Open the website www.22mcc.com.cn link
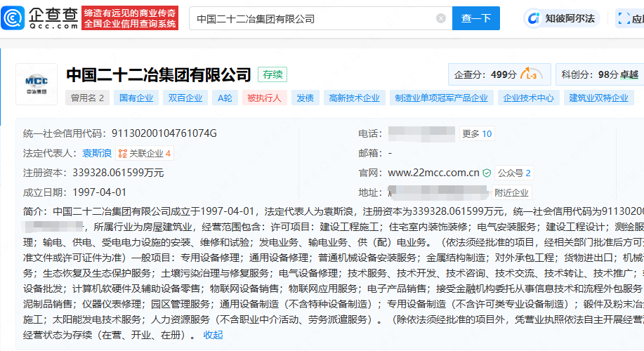644x351 pixels. click(x=433, y=173)
